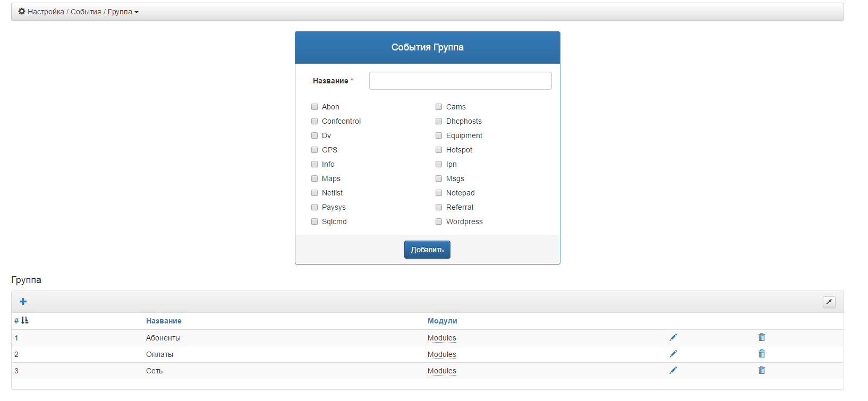This screenshot has height=401, width=868.
Task: Click the gear icon in the breadcrumb bar
Action: tap(22, 11)
